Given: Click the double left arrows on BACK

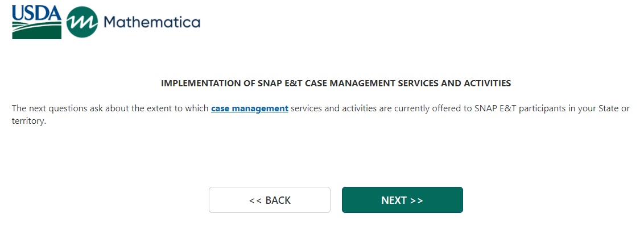Looking at the screenshot, I should click(x=255, y=200).
